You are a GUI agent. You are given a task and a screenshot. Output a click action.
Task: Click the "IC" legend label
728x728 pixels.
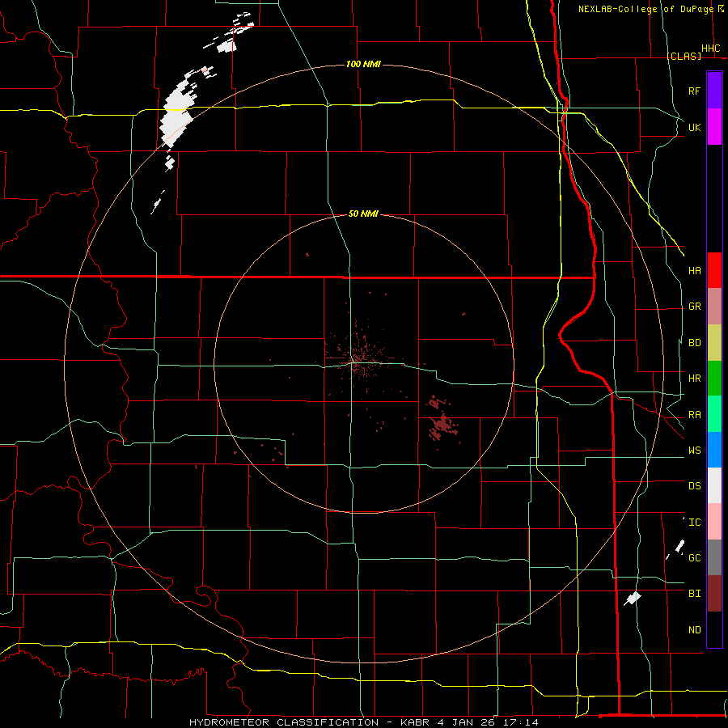(x=695, y=523)
